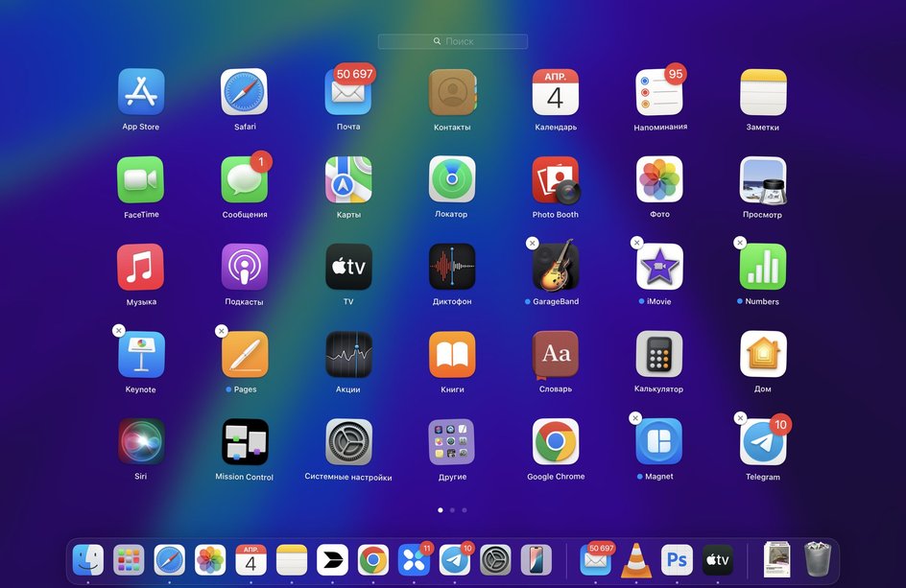Launch the Keynote app icon
Image resolution: width=906 pixels, height=588 pixels.
141,355
